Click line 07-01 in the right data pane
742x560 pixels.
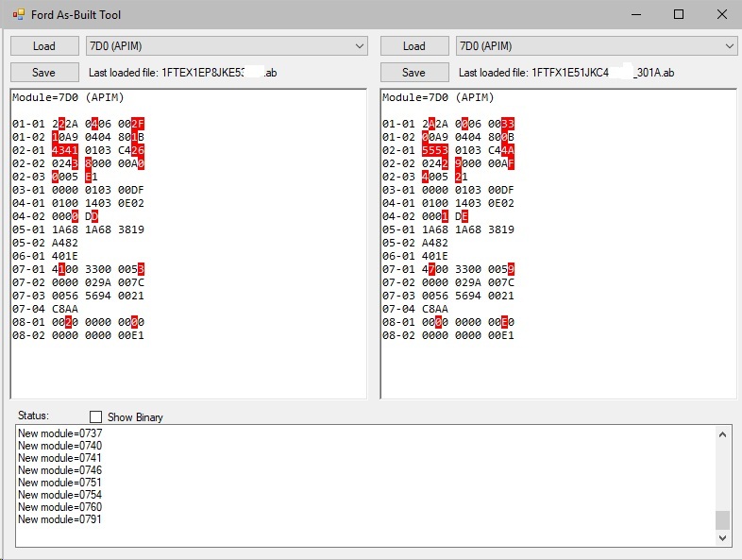coord(448,269)
